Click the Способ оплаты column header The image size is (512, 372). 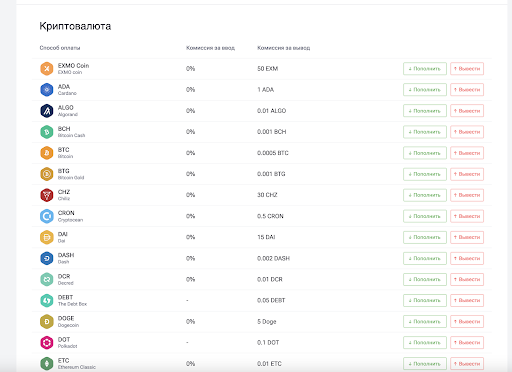pyautogui.click(x=60, y=48)
